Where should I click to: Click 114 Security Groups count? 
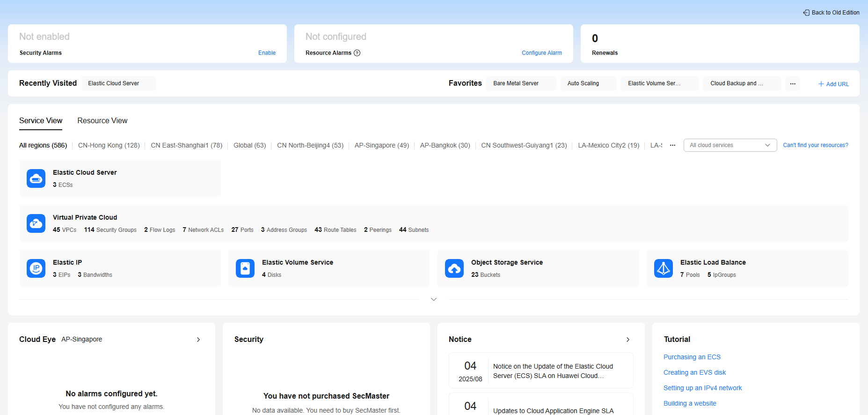(x=110, y=230)
